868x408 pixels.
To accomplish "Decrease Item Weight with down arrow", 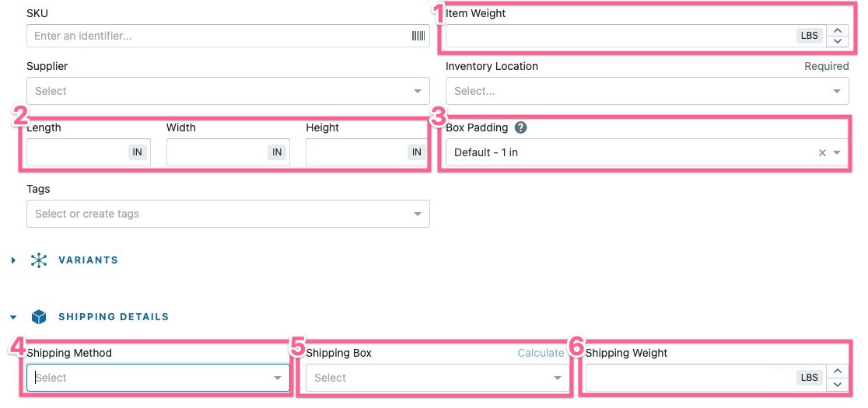I will (838, 40).
